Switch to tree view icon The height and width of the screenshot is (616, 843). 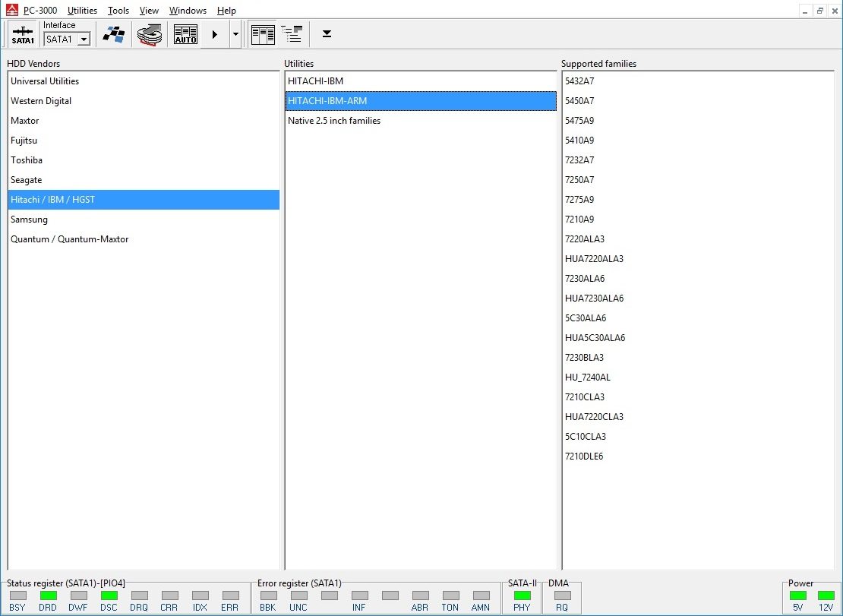pyautogui.click(x=292, y=34)
